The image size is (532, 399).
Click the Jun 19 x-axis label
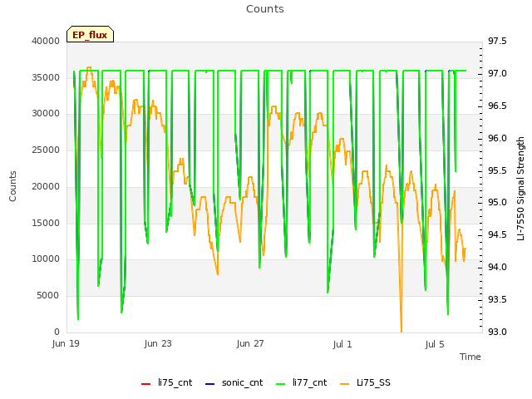point(66,343)
